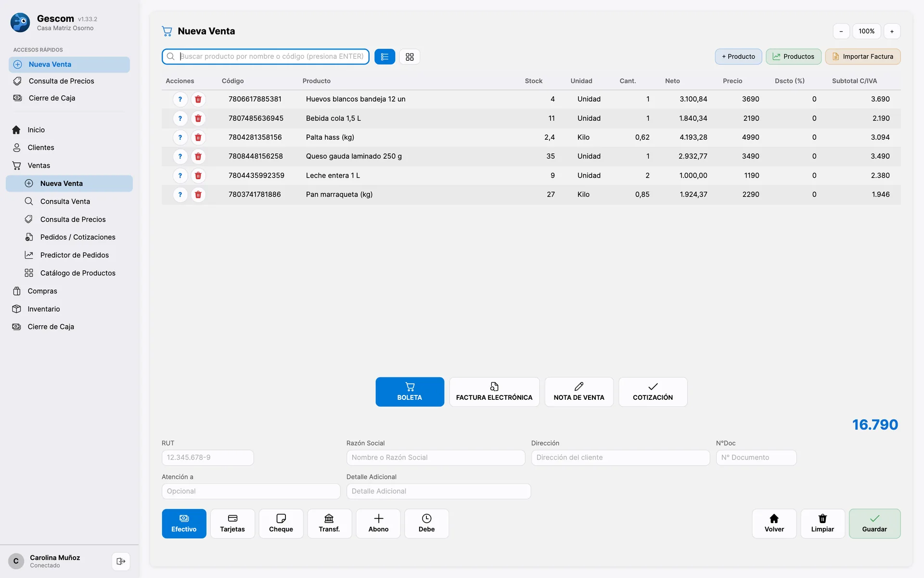The width and height of the screenshot is (924, 578).
Task: Delete the Leche entera 1 L item
Action: click(198, 176)
